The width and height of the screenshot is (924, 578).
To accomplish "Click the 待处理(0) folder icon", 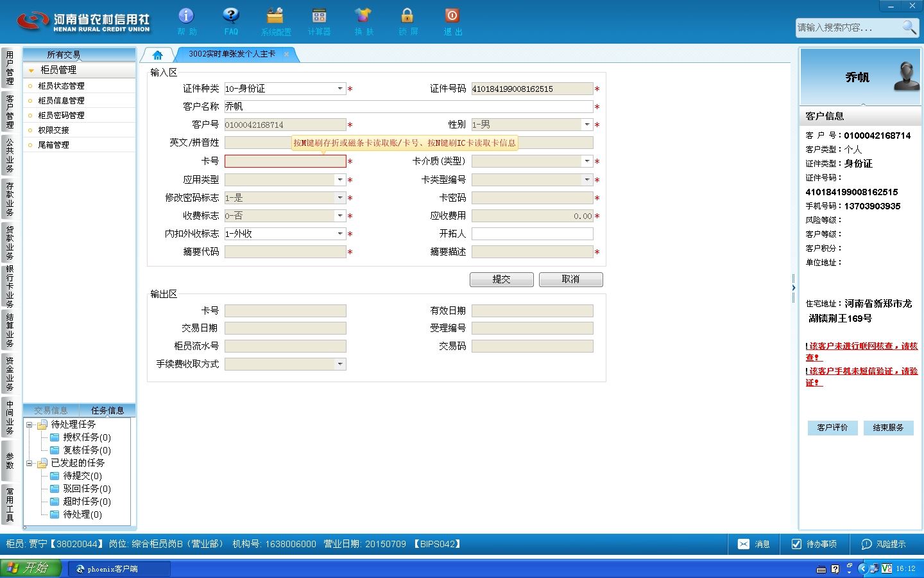I will tap(55, 514).
